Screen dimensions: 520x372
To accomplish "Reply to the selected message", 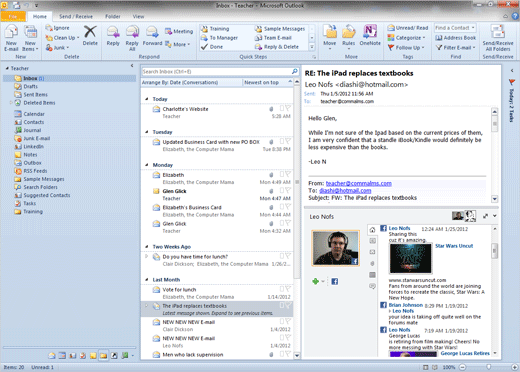I will click(113, 36).
